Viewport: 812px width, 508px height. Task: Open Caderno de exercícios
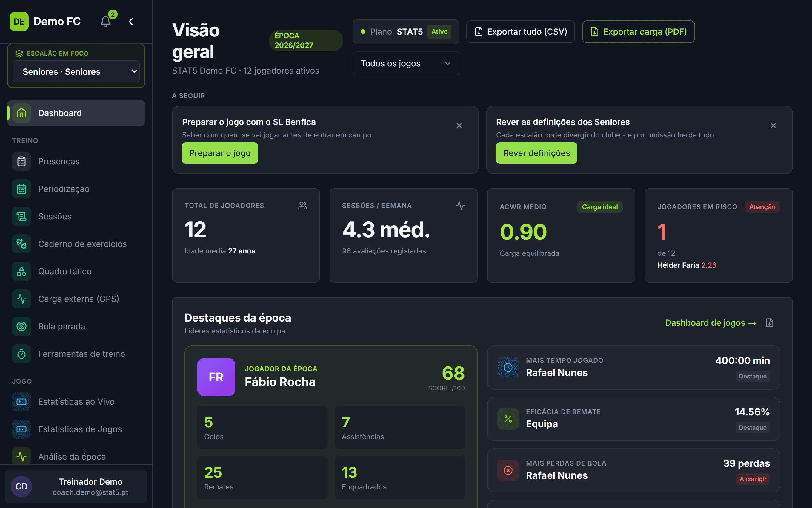76,244
